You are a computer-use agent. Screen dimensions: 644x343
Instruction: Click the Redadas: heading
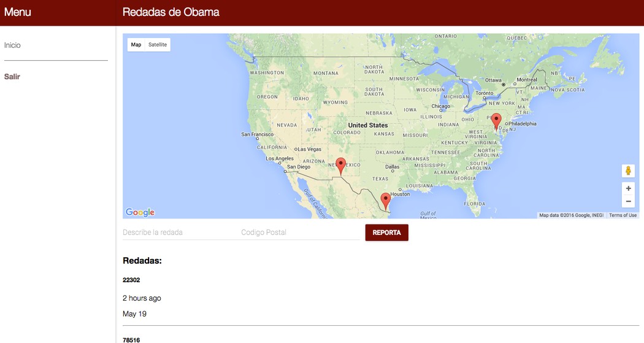point(142,261)
